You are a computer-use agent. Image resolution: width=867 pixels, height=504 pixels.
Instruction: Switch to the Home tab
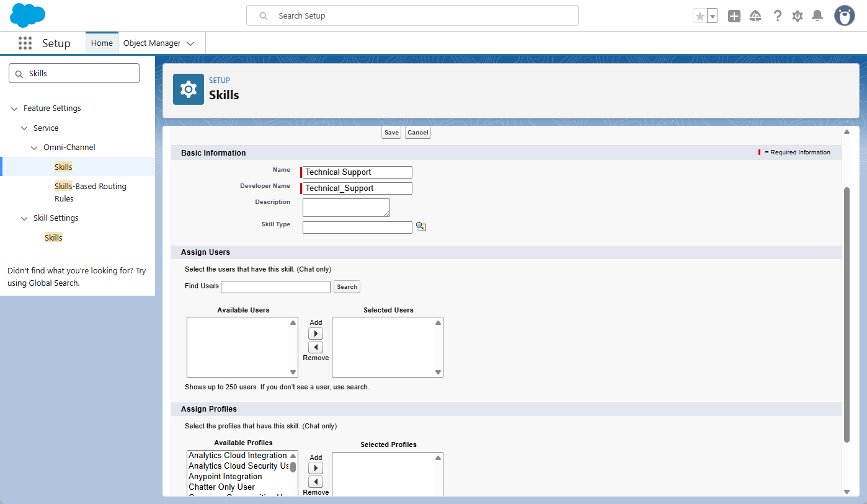tap(102, 43)
